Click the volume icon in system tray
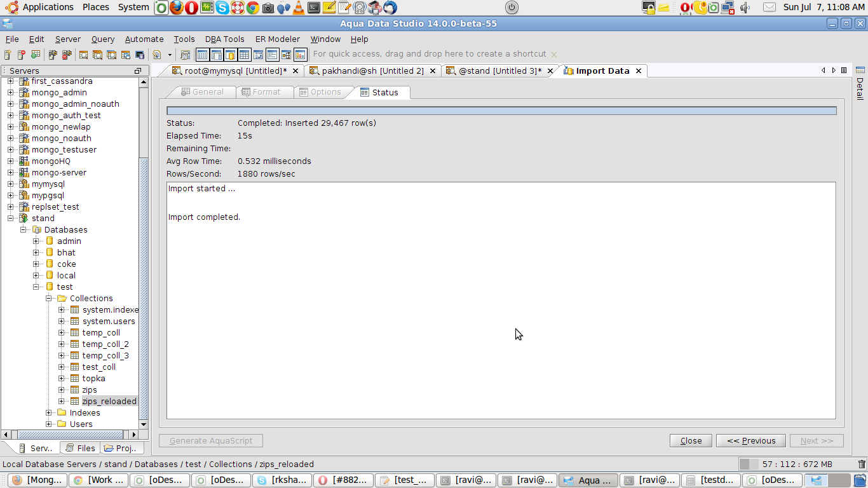The width and height of the screenshot is (868, 488). tap(745, 8)
